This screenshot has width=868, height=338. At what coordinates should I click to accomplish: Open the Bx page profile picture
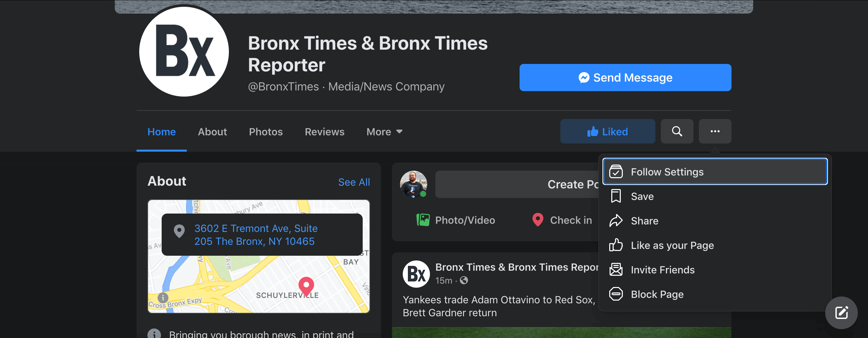[184, 52]
